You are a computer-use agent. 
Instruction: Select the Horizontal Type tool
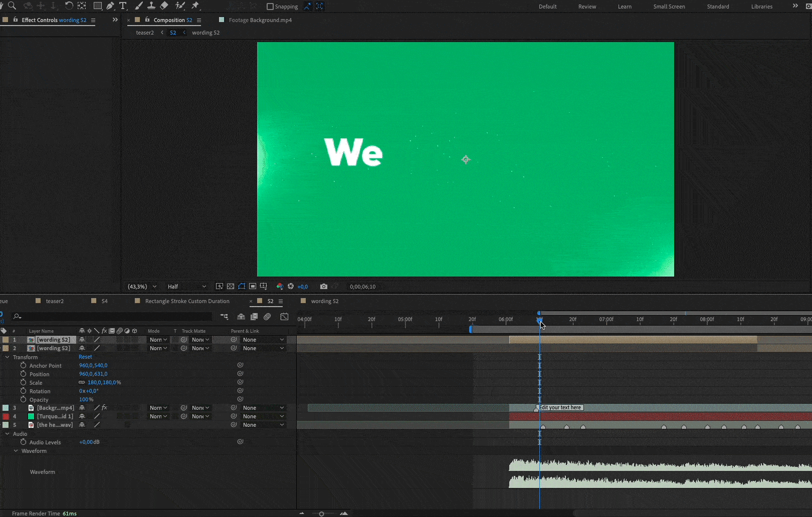coord(123,6)
